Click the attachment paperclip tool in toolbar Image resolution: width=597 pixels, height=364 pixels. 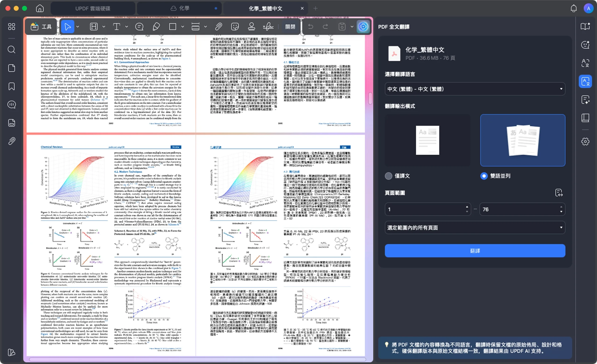[x=218, y=26]
